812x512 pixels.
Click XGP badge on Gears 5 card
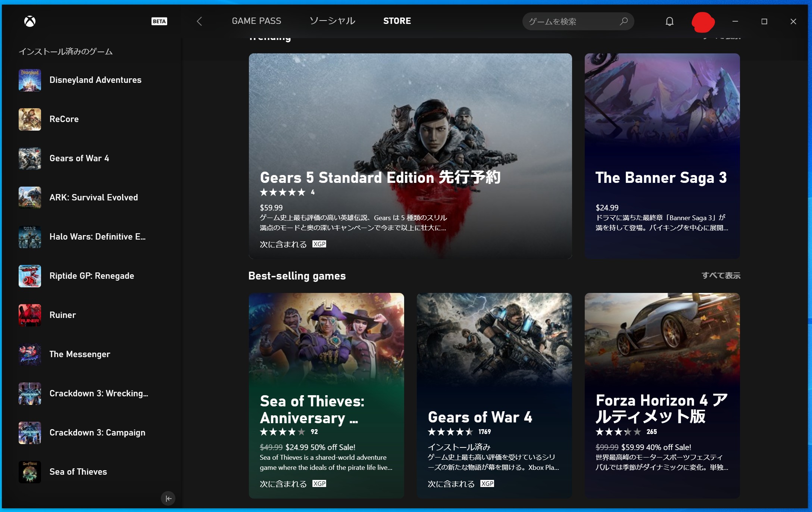pos(319,244)
